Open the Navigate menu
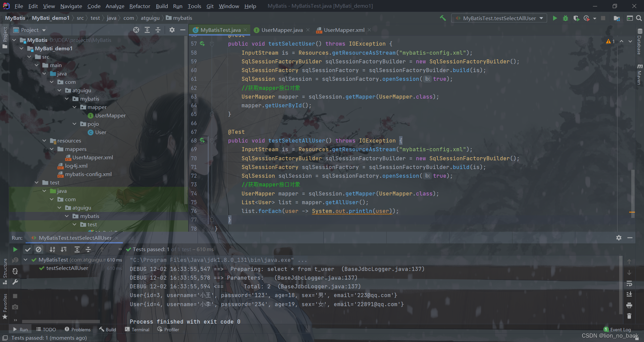This screenshot has width=644, height=342. pos(71,6)
